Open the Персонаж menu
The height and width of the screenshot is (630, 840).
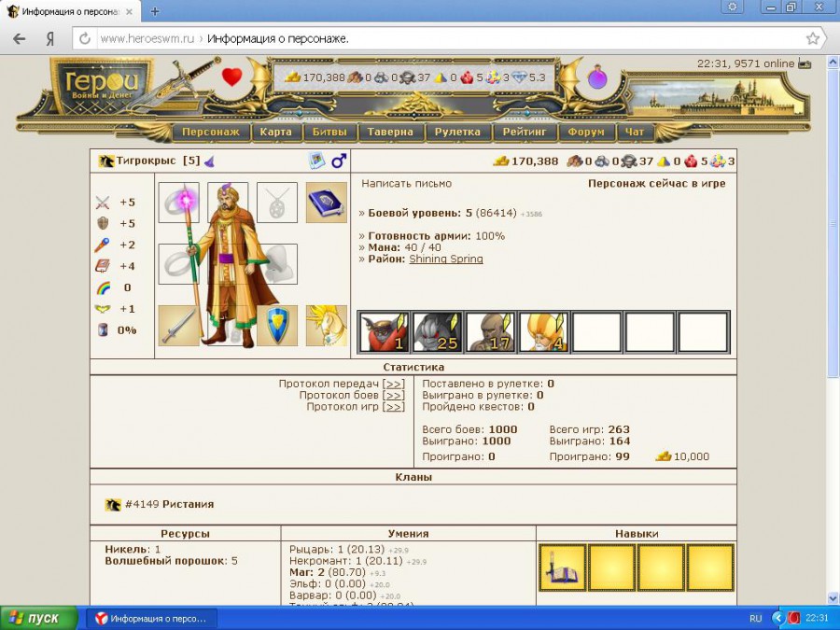pyautogui.click(x=211, y=132)
